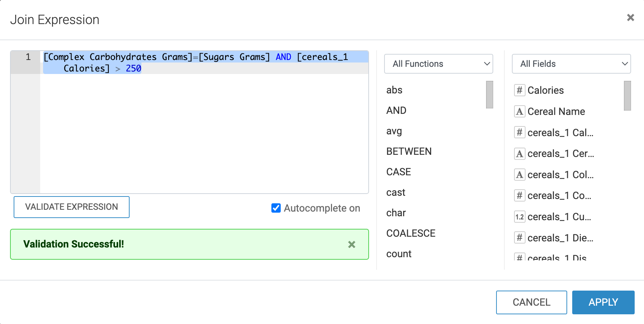Dismiss the Validation Successful message
644x324 pixels.
coord(351,245)
